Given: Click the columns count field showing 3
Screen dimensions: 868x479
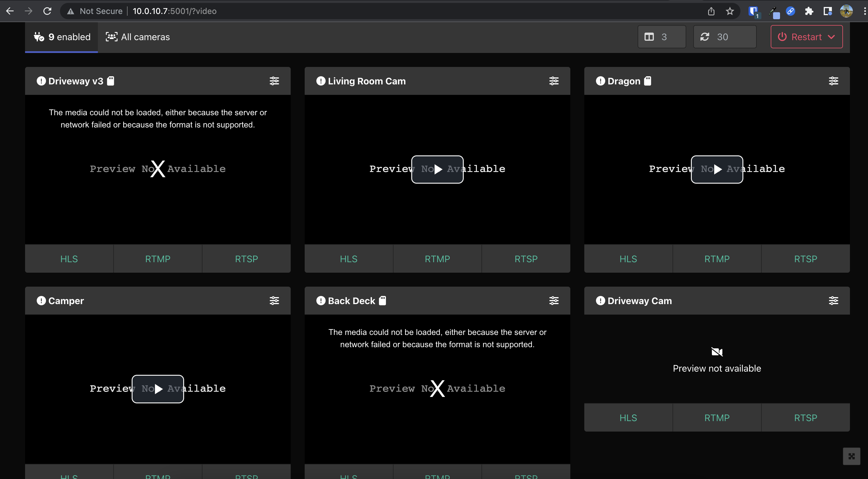Looking at the screenshot, I should click(662, 37).
